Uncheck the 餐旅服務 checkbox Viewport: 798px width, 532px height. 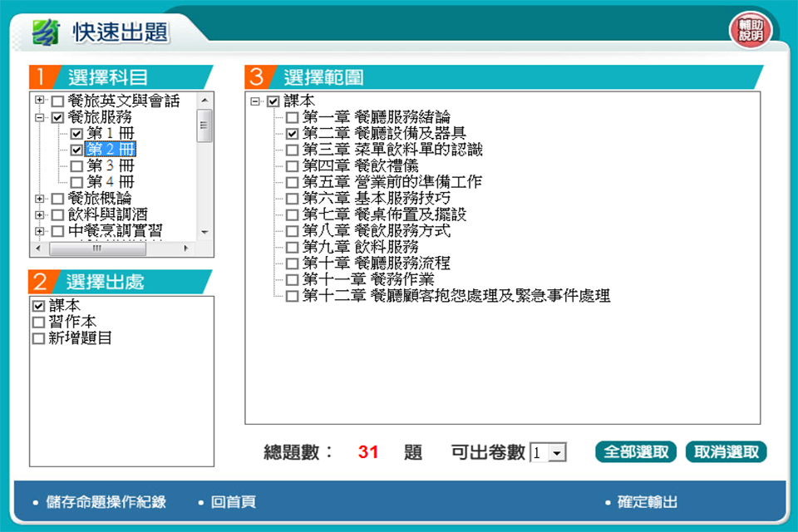point(57,117)
